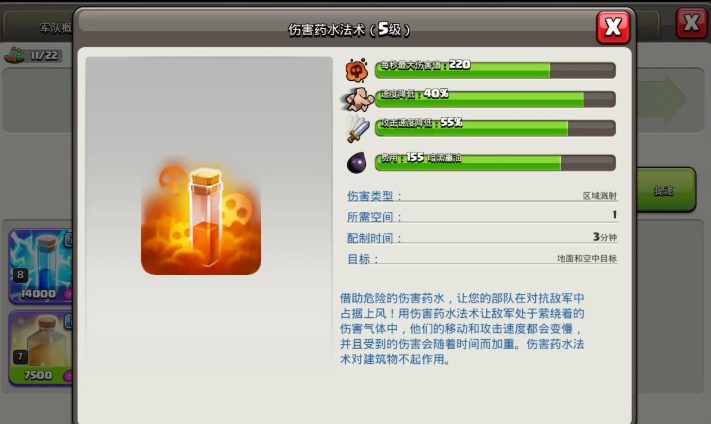This screenshot has height=424, width=711.
Task: Click the damage type row
Action: 482,196
